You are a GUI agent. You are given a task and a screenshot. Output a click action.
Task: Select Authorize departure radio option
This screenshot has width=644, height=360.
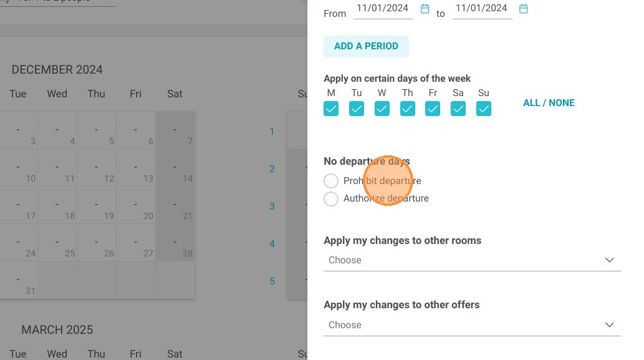tap(331, 198)
